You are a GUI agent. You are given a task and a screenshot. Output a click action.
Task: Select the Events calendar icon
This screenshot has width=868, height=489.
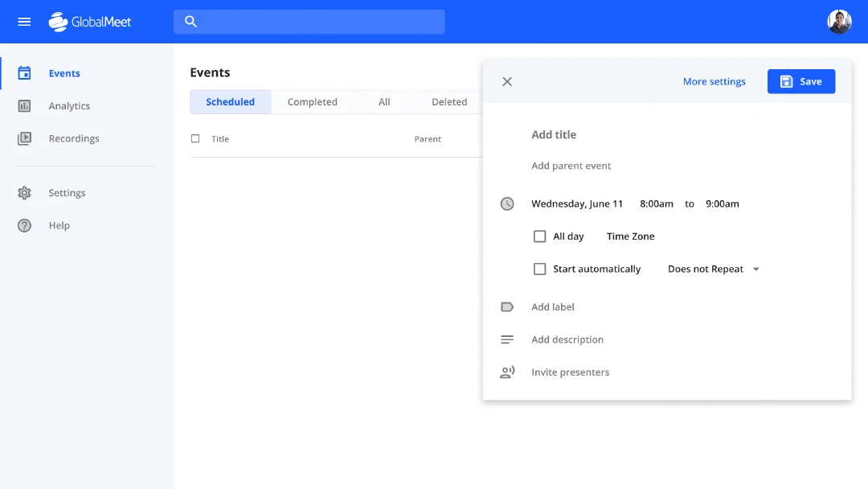24,73
